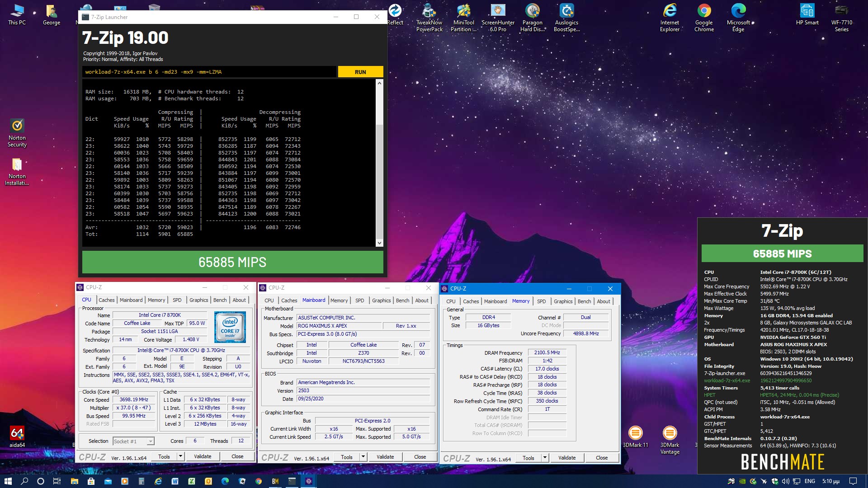Screen dimensions: 868x488
Task: Click the Intel Core i7 logo in CPU-Z
Action: tap(230, 327)
